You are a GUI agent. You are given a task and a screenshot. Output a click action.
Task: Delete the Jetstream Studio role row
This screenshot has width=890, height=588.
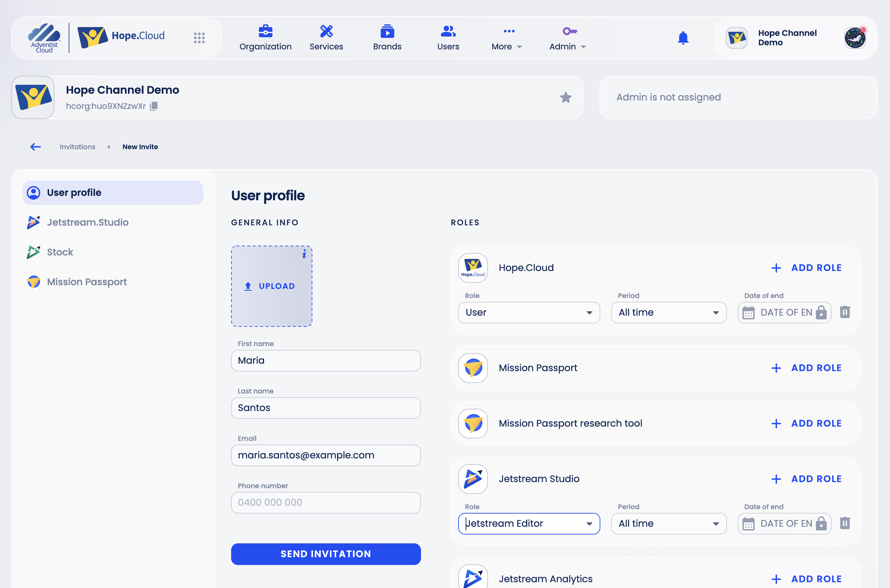(x=845, y=523)
